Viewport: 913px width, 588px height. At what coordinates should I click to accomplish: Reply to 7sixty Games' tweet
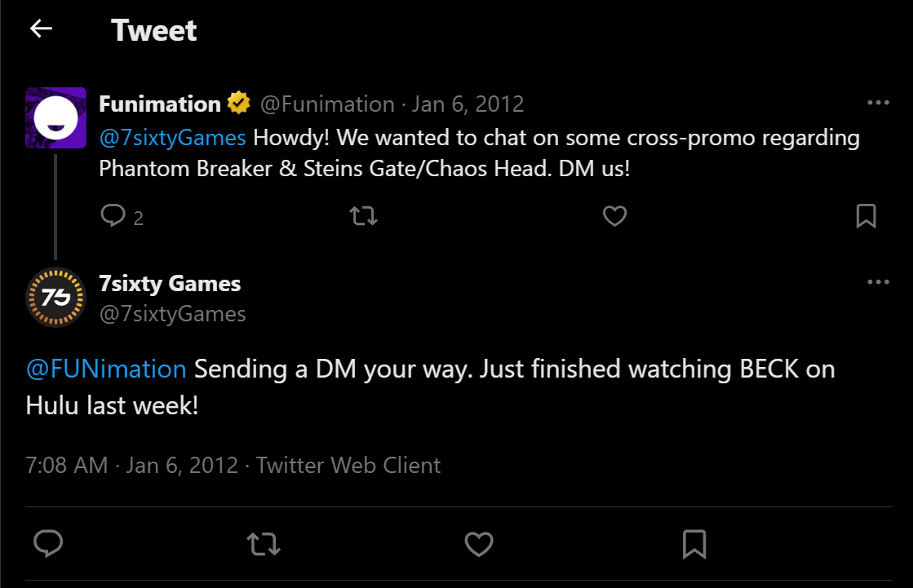pyautogui.click(x=49, y=543)
